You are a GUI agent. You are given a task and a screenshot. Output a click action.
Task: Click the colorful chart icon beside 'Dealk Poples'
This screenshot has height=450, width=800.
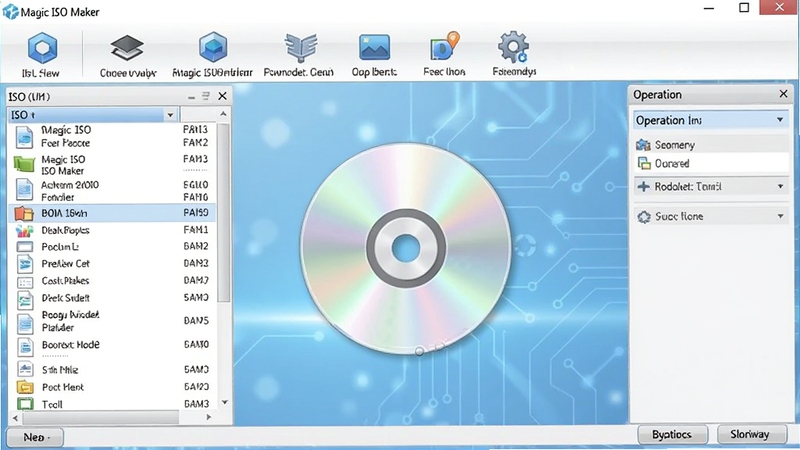click(x=24, y=231)
